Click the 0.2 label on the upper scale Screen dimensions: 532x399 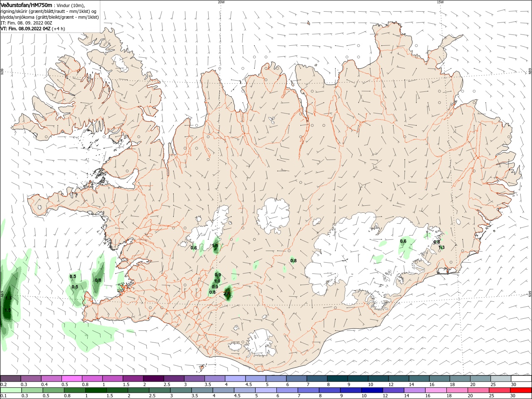(3, 384)
